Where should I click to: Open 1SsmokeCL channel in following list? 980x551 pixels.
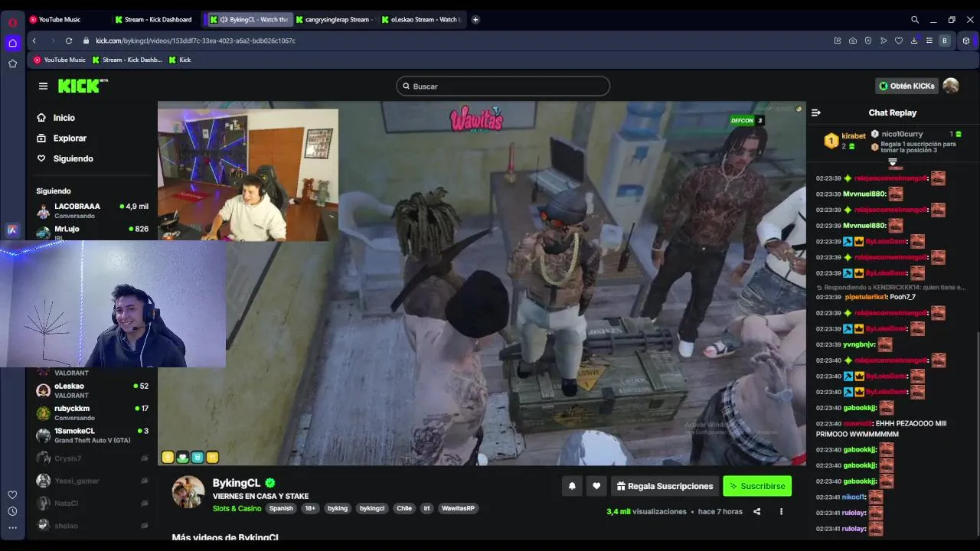(x=92, y=435)
